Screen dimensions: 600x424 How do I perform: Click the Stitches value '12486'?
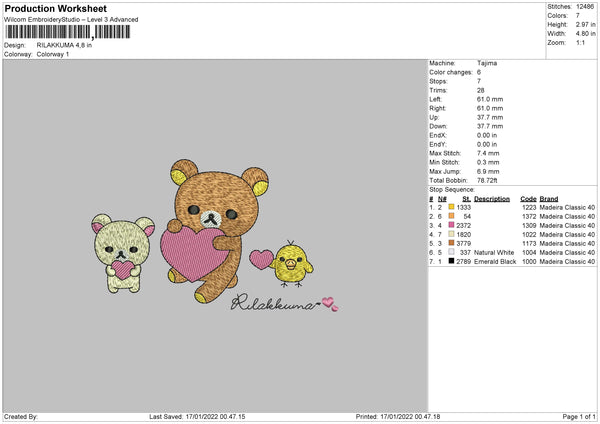pyautogui.click(x=585, y=7)
